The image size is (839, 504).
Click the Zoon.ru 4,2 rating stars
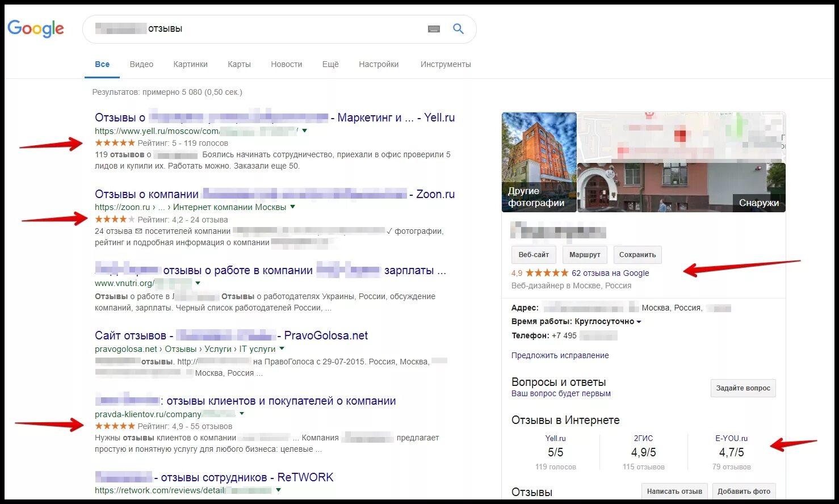click(115, 219)
